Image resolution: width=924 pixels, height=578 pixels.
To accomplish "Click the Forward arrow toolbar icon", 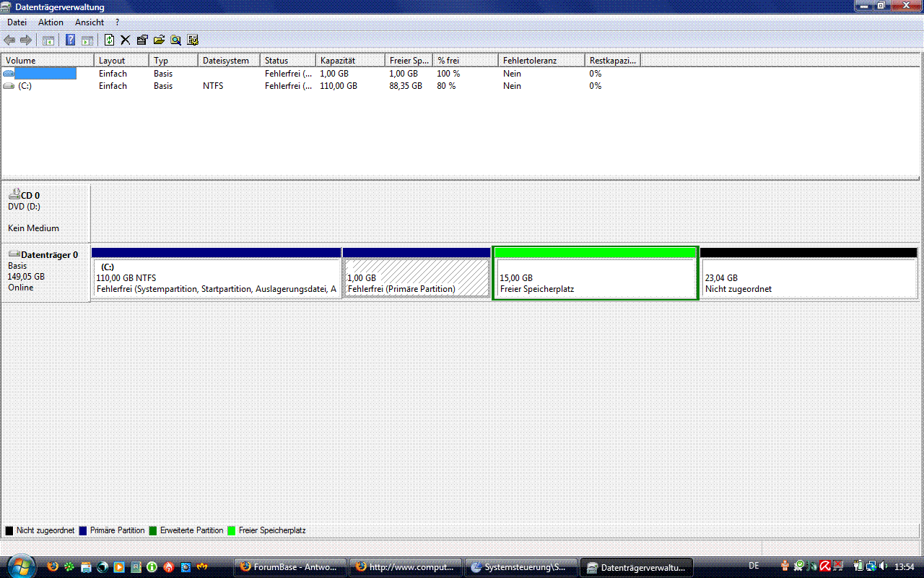I will tap(26, 40).
